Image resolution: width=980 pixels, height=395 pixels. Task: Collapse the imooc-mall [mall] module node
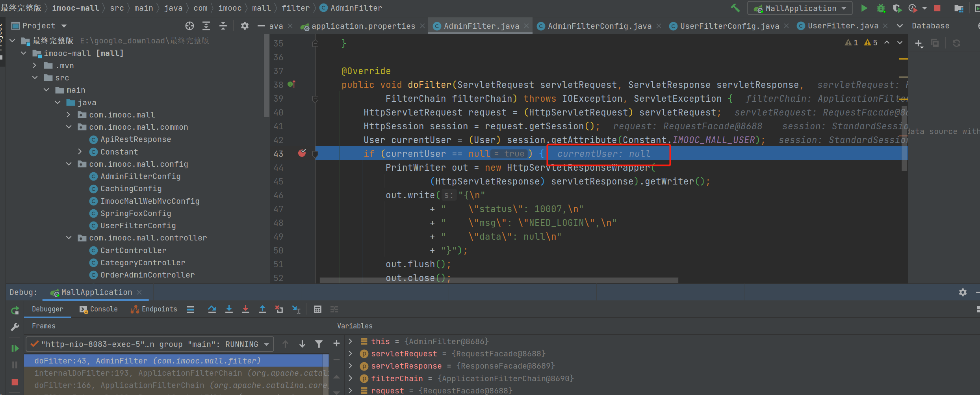(x=24, y=53)
